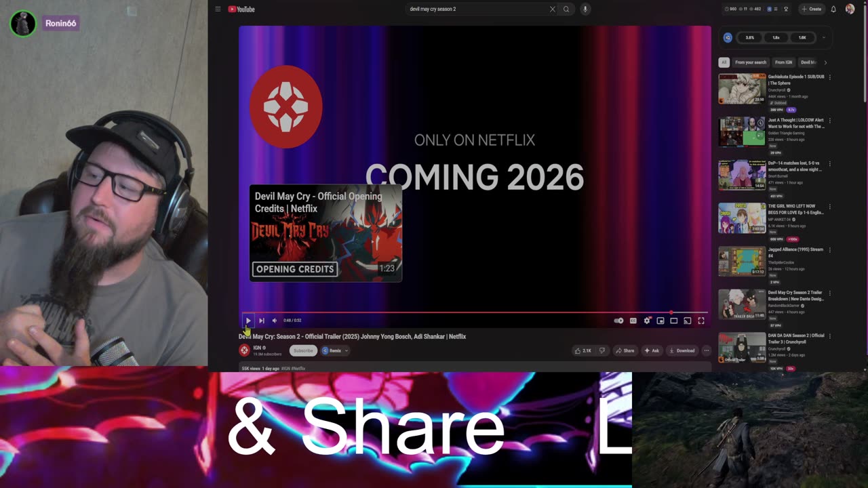Open the DsP 14 matches lost video thumbnail

click(742, 175)
